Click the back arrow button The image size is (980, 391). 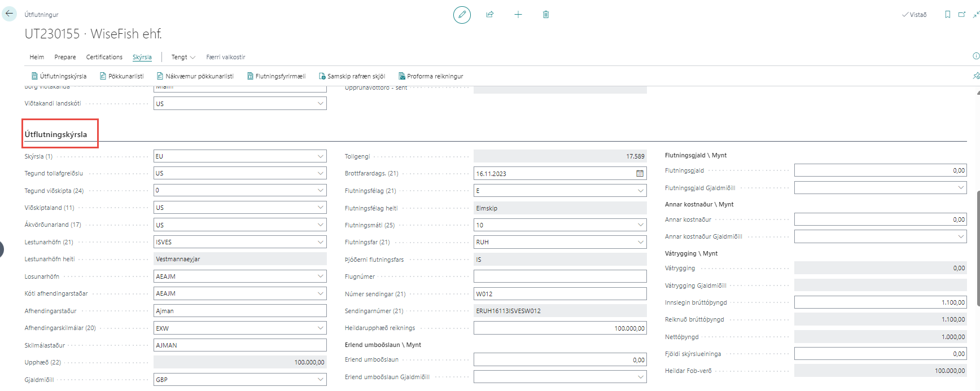pos(10,14)
